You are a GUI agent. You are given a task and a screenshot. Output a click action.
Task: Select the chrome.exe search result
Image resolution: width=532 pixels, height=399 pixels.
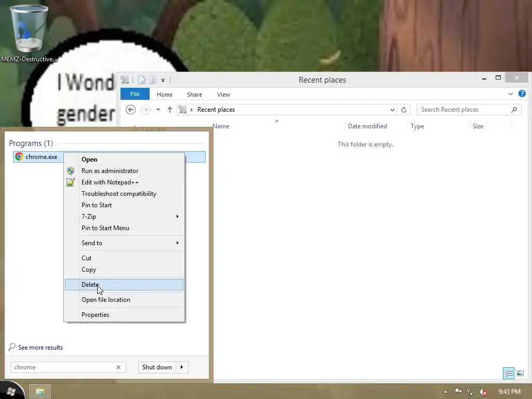tap(109, 157)
